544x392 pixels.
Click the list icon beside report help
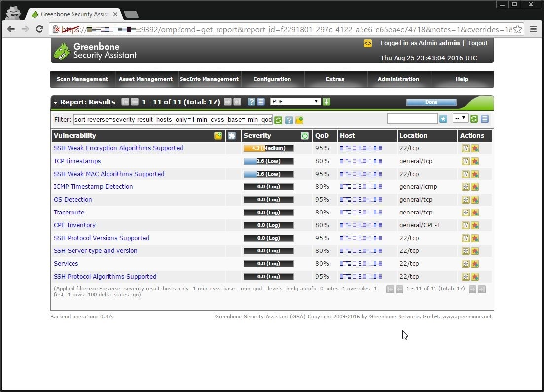click(261, 102)
